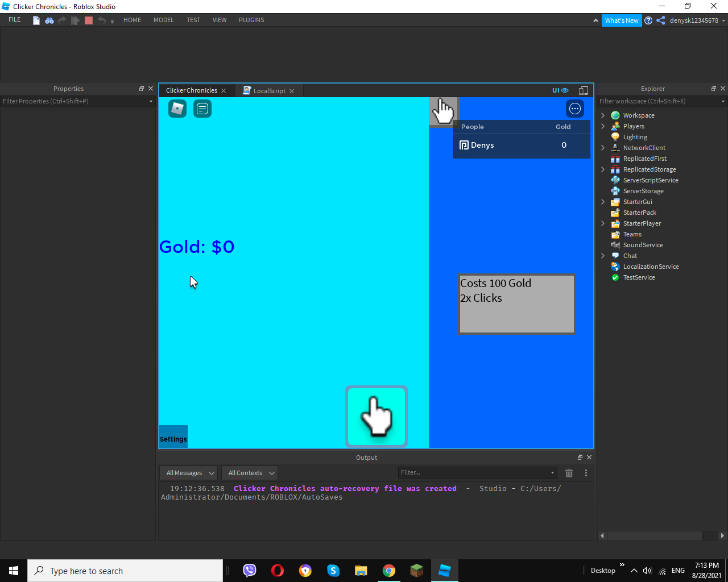
Task: Open Opera browser from the taskbar
Action: coord(278,571)
